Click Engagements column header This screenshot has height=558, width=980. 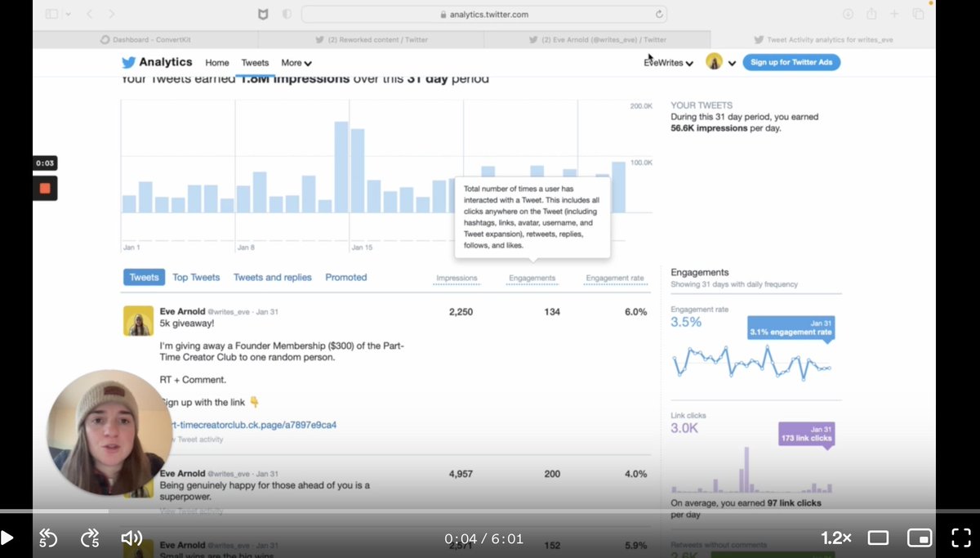[x=532, y=279]
